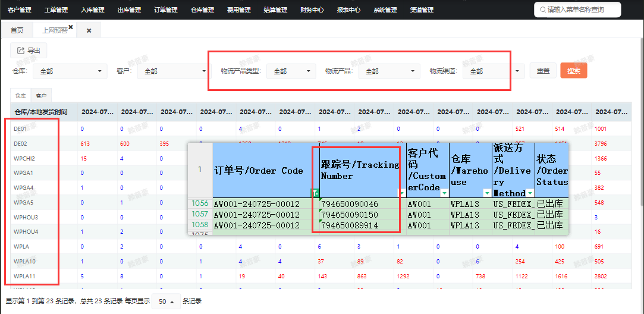Select the 上网预警 tab
Screen dimensions: 644x314
coord(55,30)
